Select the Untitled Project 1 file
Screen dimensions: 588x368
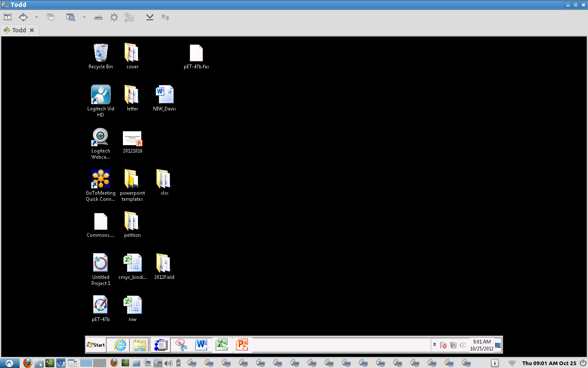coord(100,269)
